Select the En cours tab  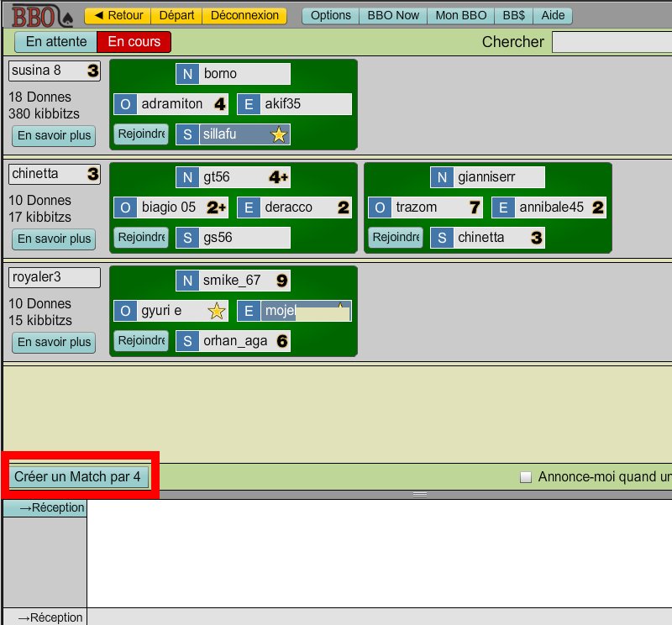[x=134, y=41]
